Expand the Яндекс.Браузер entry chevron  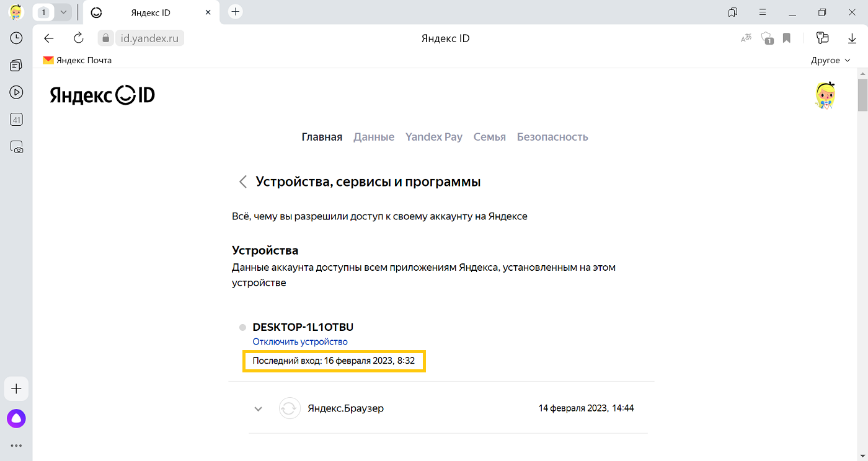click(259, 409)
